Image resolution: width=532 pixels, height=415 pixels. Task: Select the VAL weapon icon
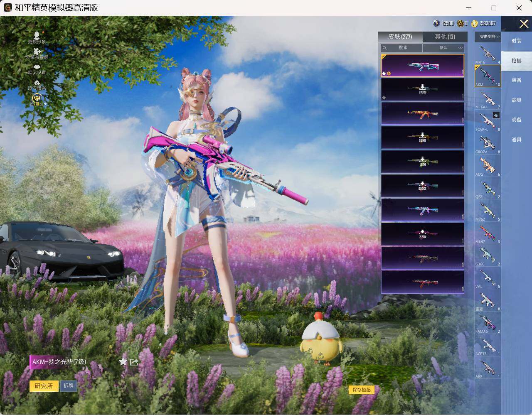click(x=488, y=278)
